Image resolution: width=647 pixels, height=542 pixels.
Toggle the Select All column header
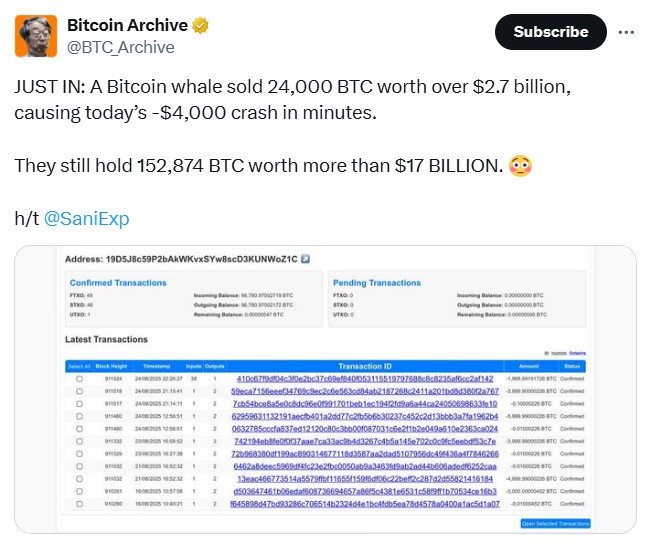pyautogui.click(x=77, y=366)
